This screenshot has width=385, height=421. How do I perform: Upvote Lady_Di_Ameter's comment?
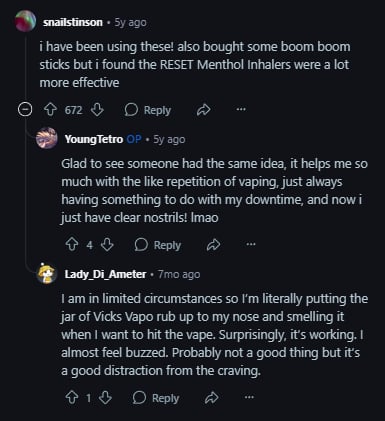(72, 398)
